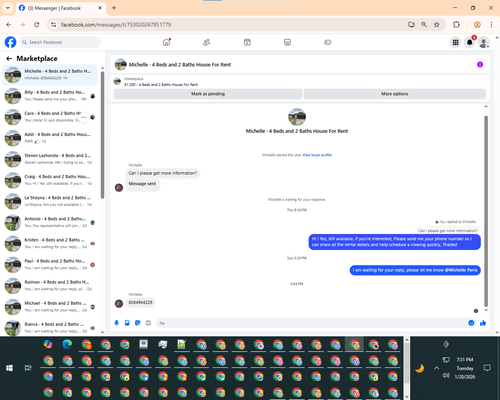Show hidden system tray icons
This screenshot has width=500, height=400.
(437, 368)
